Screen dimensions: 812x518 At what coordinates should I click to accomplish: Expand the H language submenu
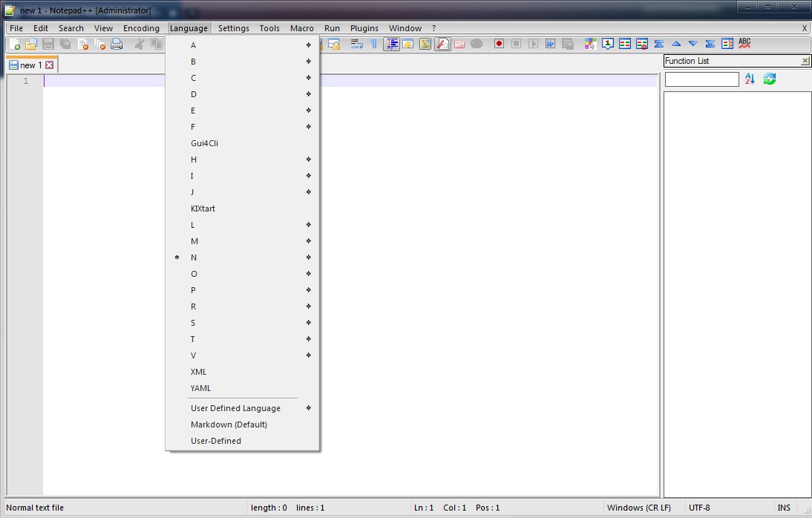(243, 160)
